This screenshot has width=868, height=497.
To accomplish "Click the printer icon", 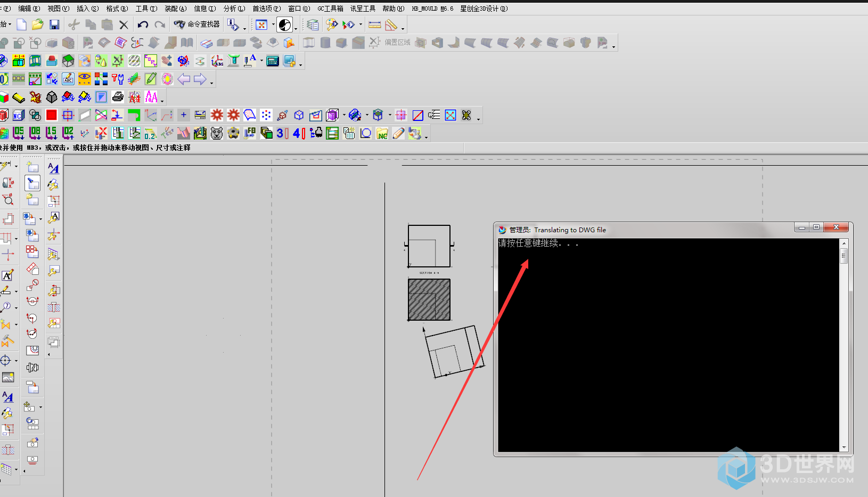I will [118, 97].
